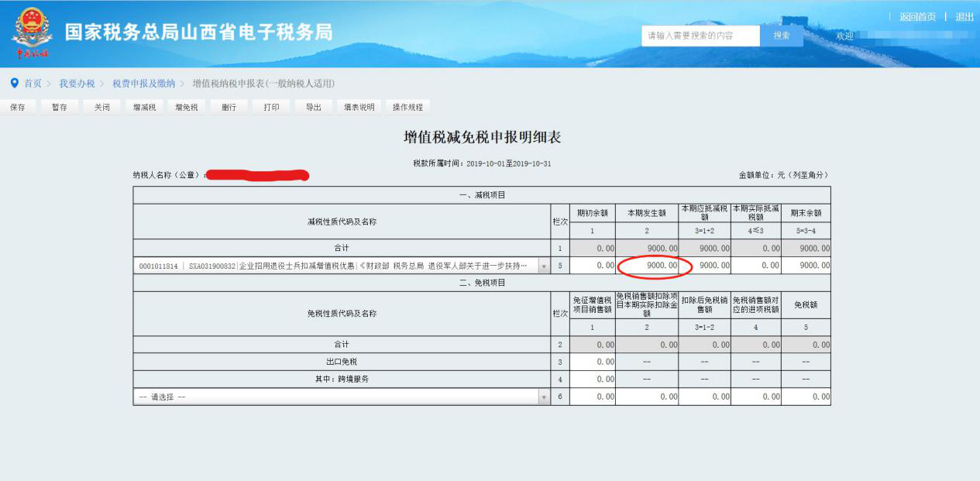Click the 出口免税 row label
This screenshot has width=980, height=481.
342,362
